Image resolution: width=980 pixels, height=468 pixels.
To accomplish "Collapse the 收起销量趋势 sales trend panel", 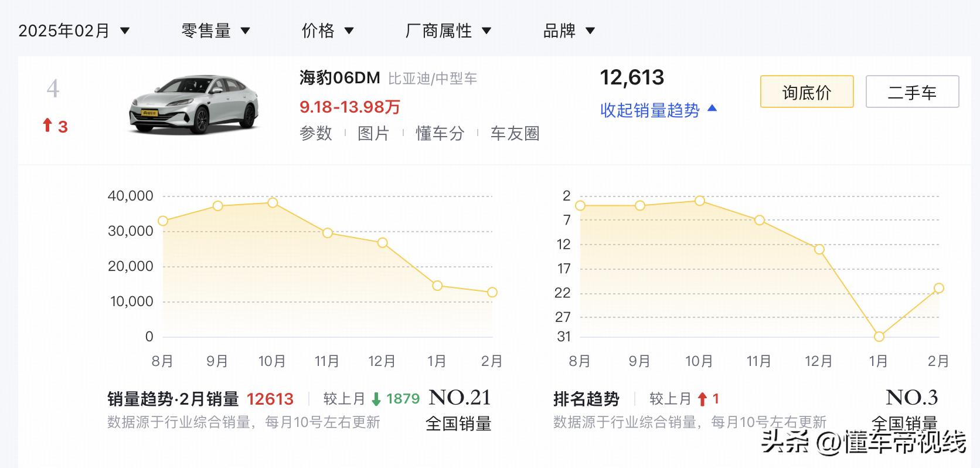I will click(x=658, y=110).
